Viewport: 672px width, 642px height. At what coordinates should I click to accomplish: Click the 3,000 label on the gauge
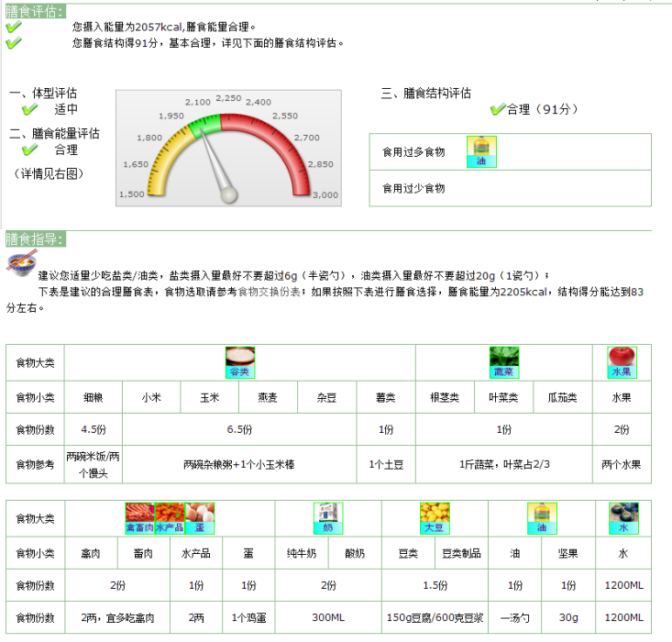tap(325, 195)
